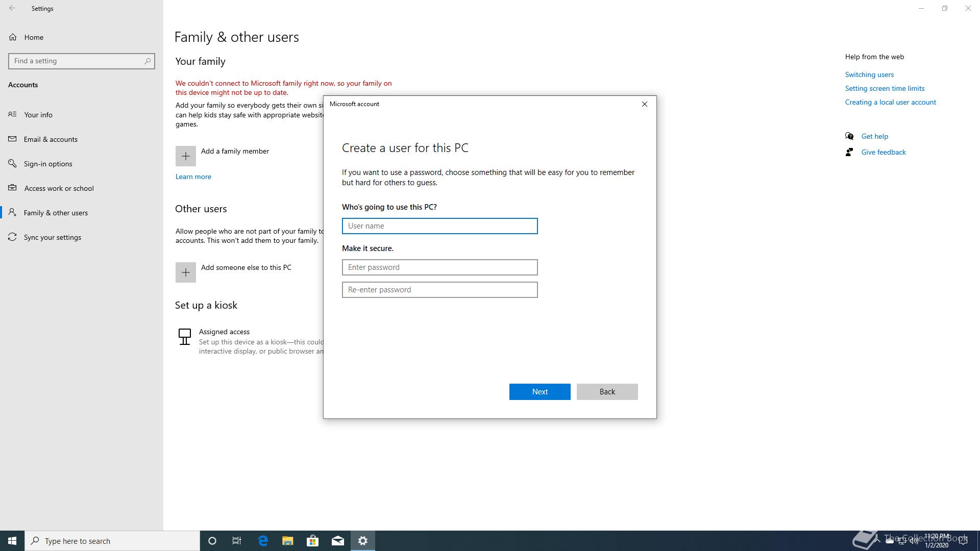Open the Your info accounts page
The image size is (980, 551).
(x=38, y=115)
